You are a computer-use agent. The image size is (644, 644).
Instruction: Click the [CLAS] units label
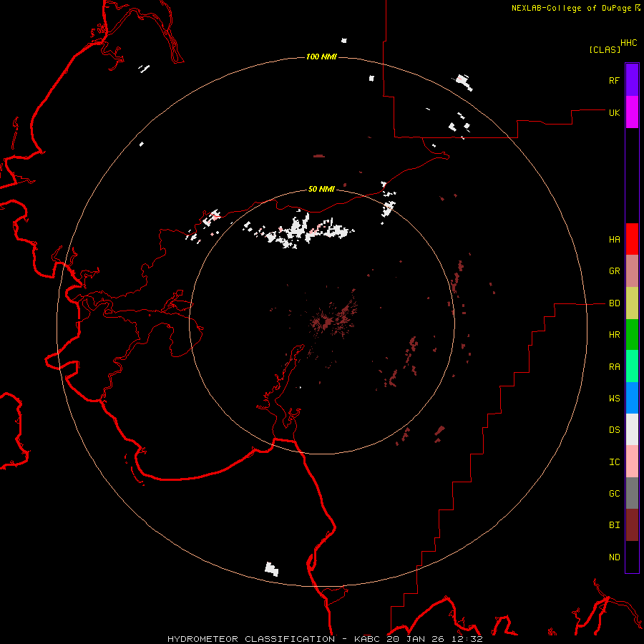pos(605,49)
